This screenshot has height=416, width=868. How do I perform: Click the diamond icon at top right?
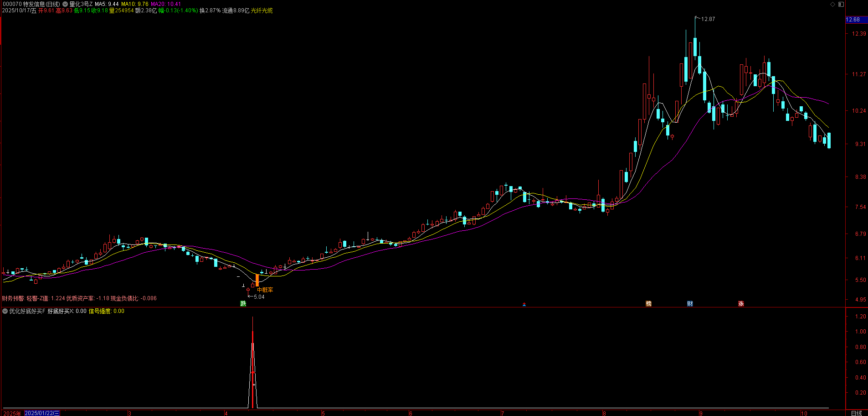[x=832, y=4]
